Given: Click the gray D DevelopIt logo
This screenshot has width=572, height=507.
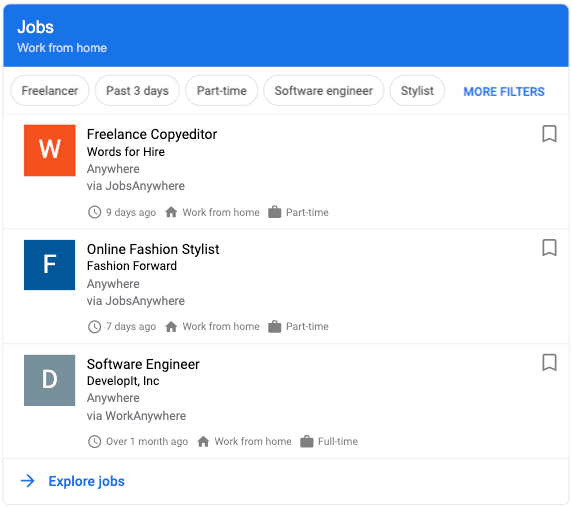Looking at the screenshot, I should (x=50, y=380).
